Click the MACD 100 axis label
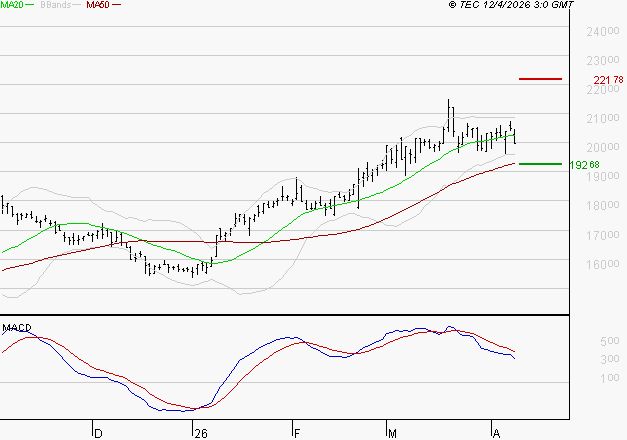Viewport: 627px width, 440px height. point(610,378)
